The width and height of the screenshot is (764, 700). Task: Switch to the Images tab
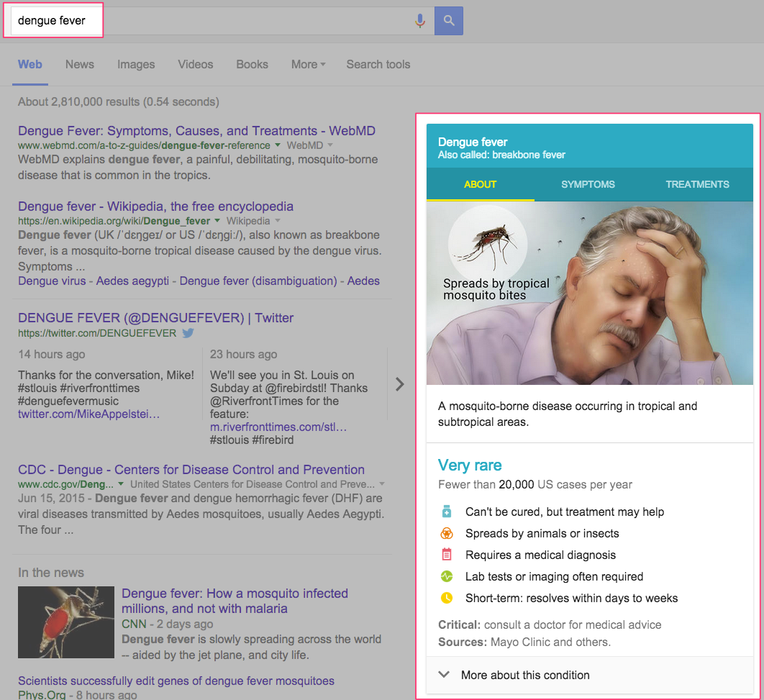point(136,64)
